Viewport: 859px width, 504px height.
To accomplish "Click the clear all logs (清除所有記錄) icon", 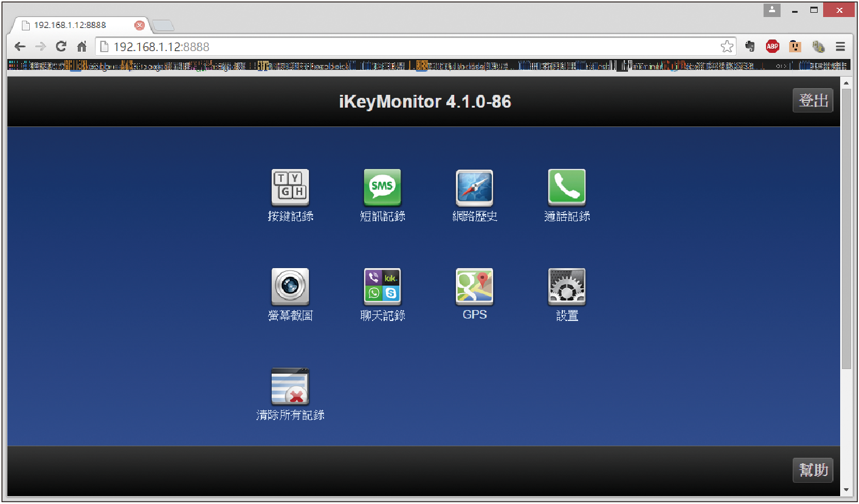I will coord(290,387).
